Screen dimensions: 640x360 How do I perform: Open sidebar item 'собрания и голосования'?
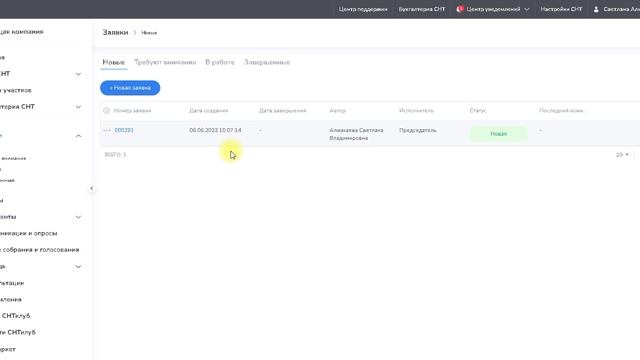[x=40, y=250]
